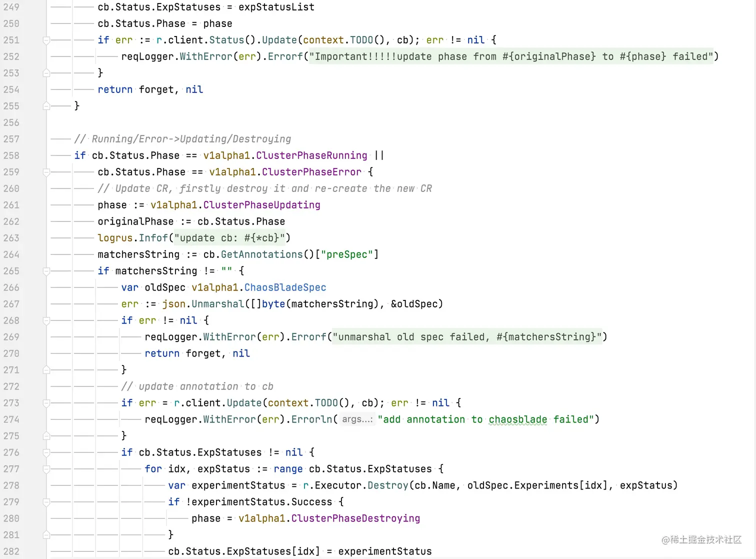Click line number 263 in the gutter

click(x=11, y=238)
